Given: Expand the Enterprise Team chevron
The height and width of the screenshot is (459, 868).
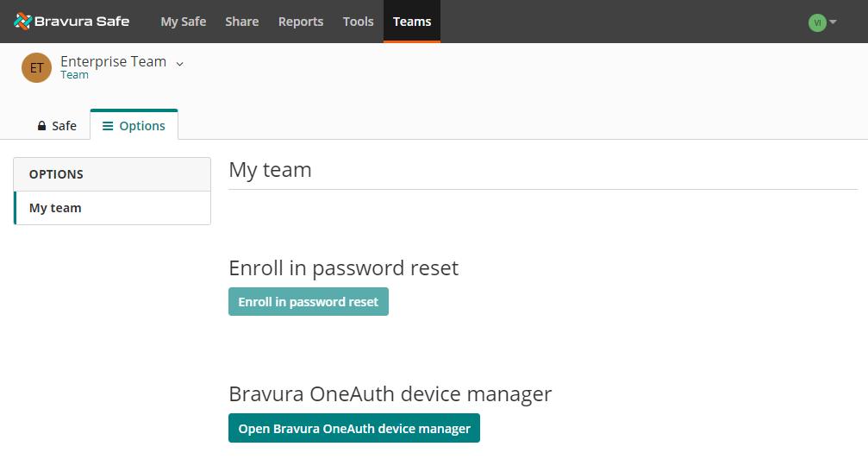Looking at the screenshot, I should pos(180,63).
